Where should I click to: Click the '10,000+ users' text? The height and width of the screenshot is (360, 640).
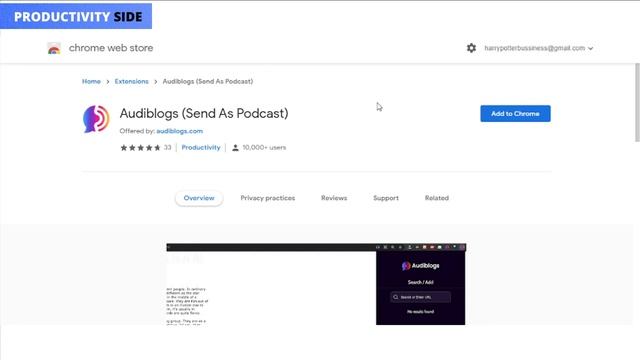coord(264,147)
